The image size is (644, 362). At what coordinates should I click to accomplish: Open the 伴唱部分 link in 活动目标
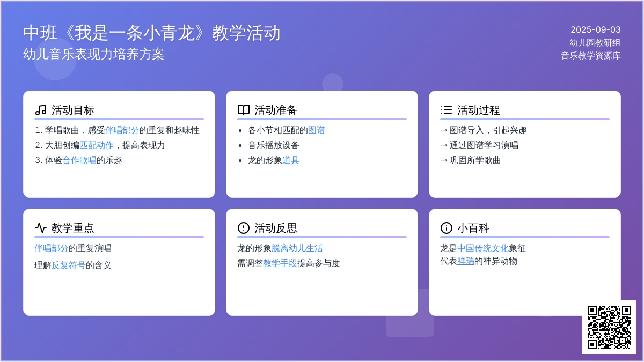click(x=122, y=130)
